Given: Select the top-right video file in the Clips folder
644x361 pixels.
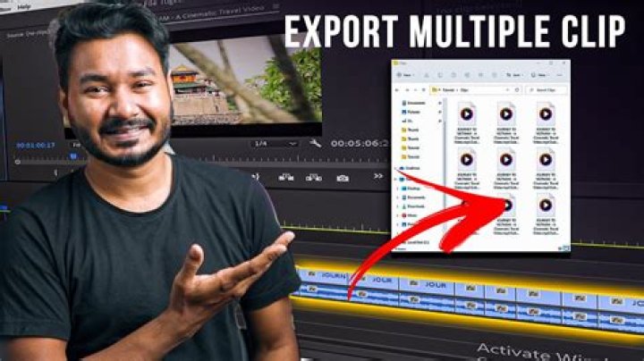Looking at the screenshot, I should pos(546,122).
